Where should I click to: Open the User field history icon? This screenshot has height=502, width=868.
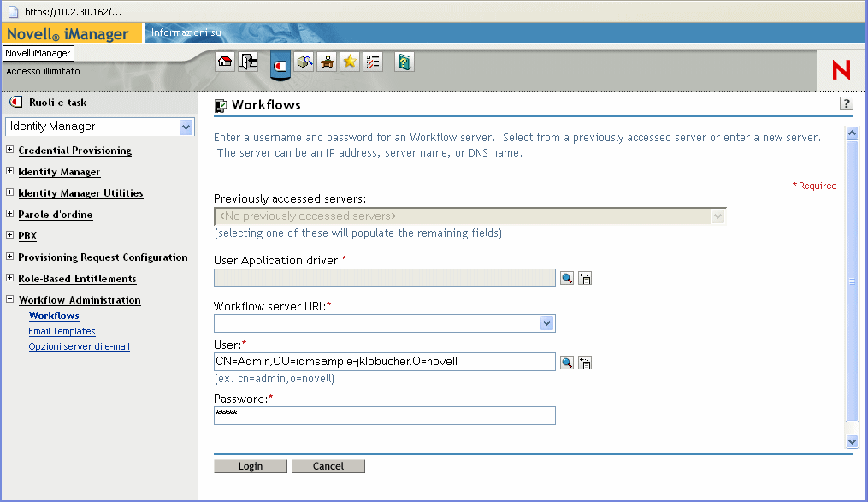(x=585, y=363)
